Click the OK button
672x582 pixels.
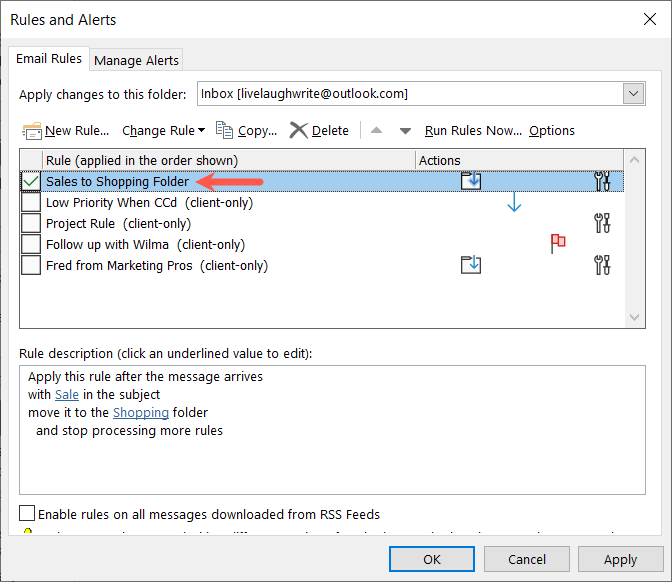pyautogui.click(x=432, y=559)
